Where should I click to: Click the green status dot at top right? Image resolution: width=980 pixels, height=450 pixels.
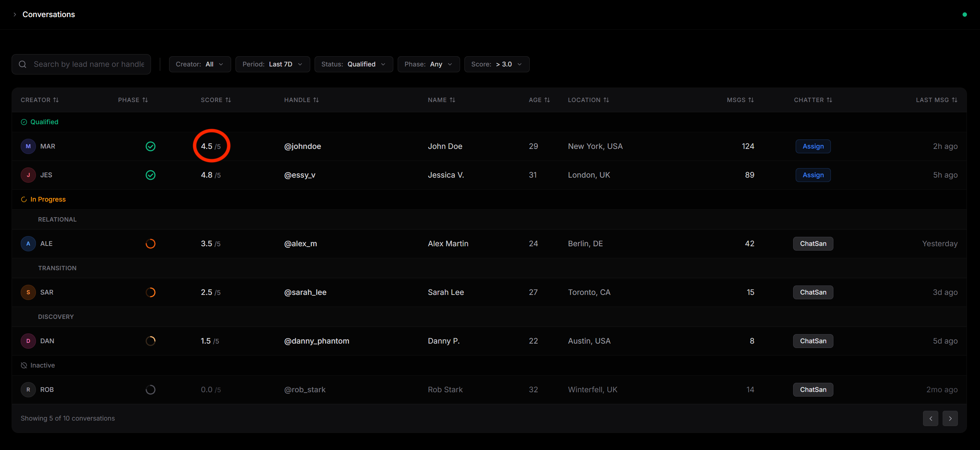(x=964, y=15)
